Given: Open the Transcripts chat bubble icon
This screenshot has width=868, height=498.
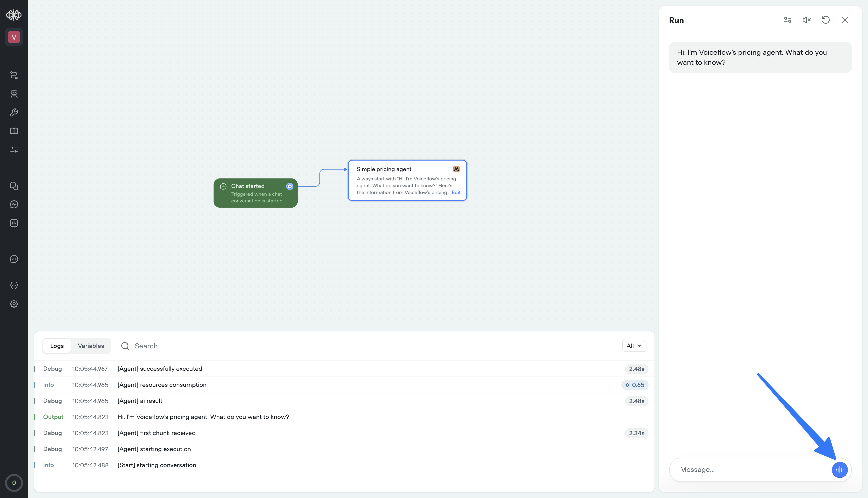Looking at the screenshot, I should click(x=14, y=185).
